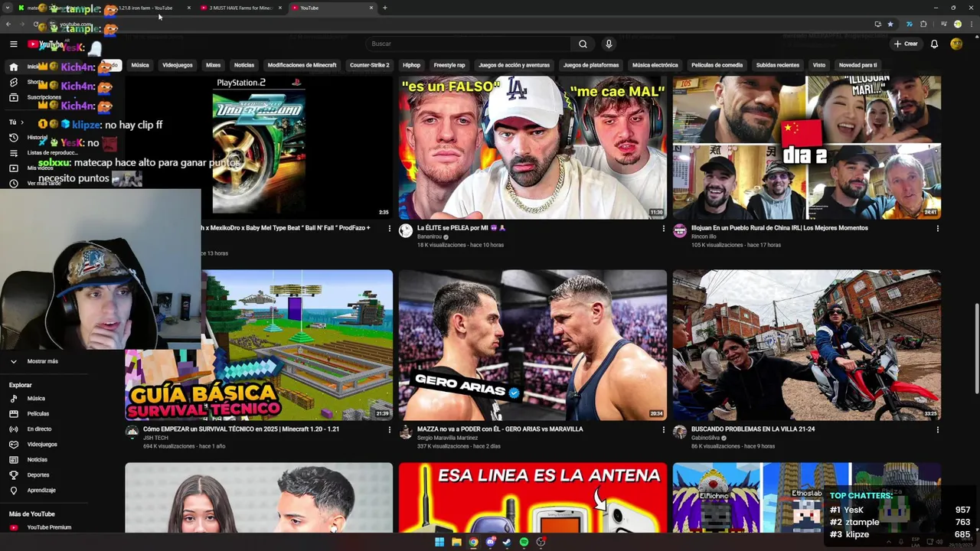Screen dimensions: 980x551
Task: Bookmark page with the star icon
Action: coord(890,24)
